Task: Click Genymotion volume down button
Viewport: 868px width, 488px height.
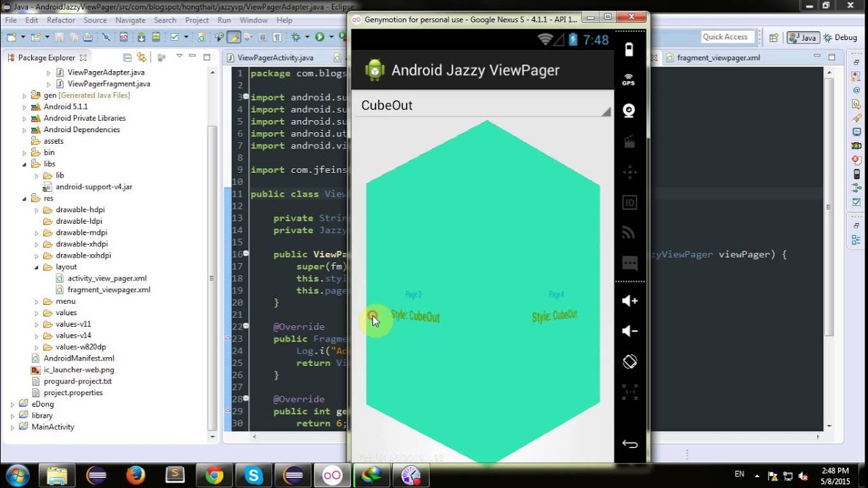Action: point(629,331)
